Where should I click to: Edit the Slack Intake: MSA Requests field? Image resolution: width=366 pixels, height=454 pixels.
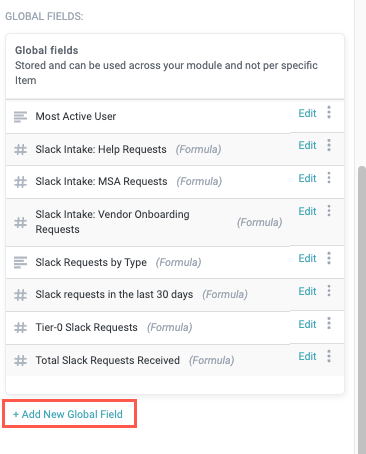coord(307,178)
